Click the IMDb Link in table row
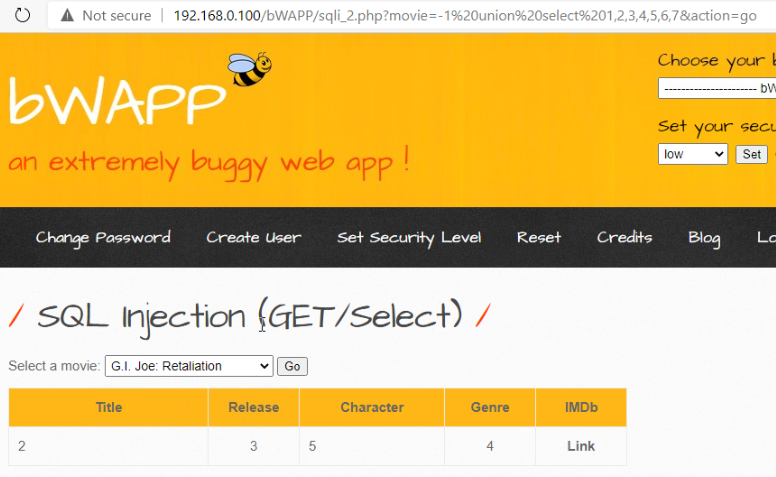This screenshot has width=776, height=477. point(581,446)
